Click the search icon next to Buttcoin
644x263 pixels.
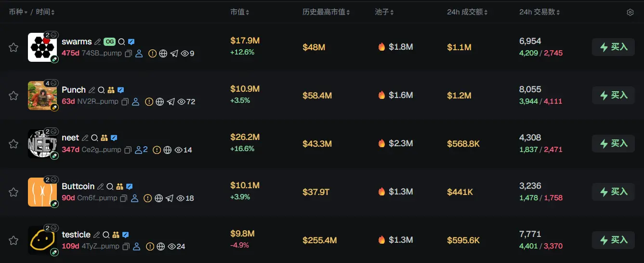click(x=110, y=186)
